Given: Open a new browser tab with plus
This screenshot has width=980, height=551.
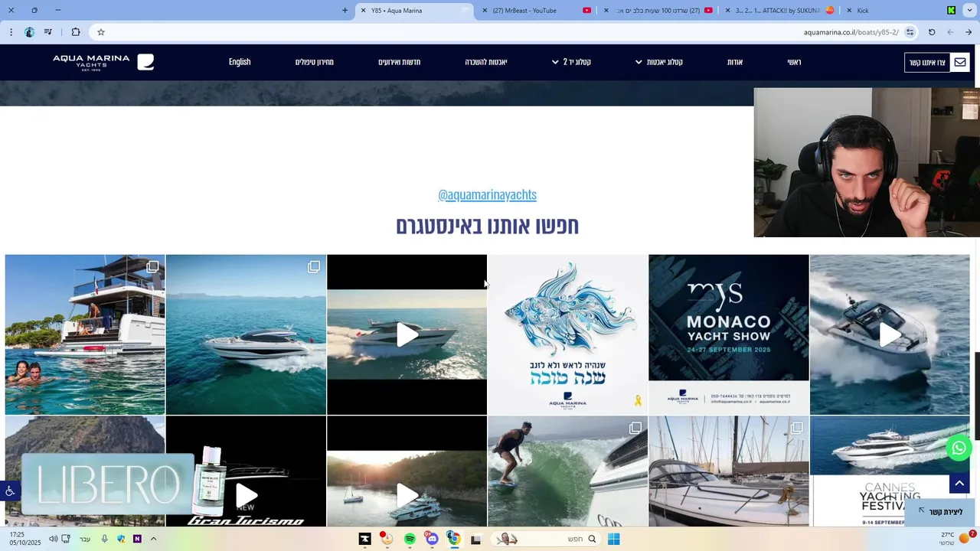Looking at the screenshot, I should click(x=345, y=11).
